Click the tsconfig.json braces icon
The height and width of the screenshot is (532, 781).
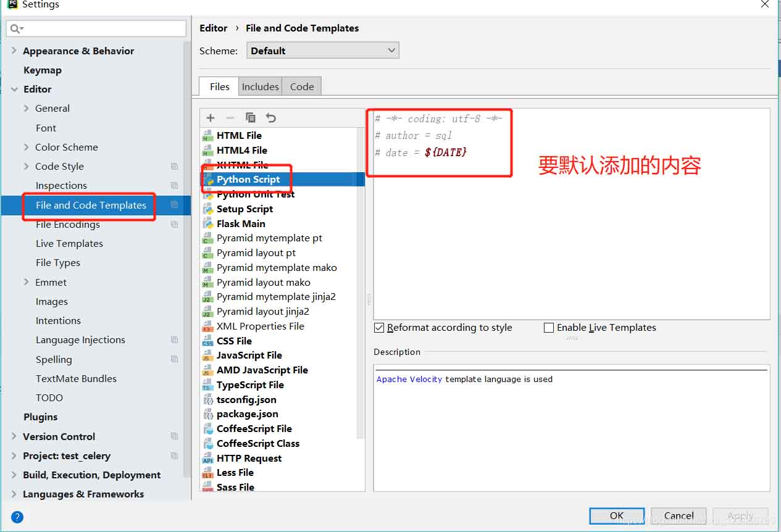[x=207, y=400]
